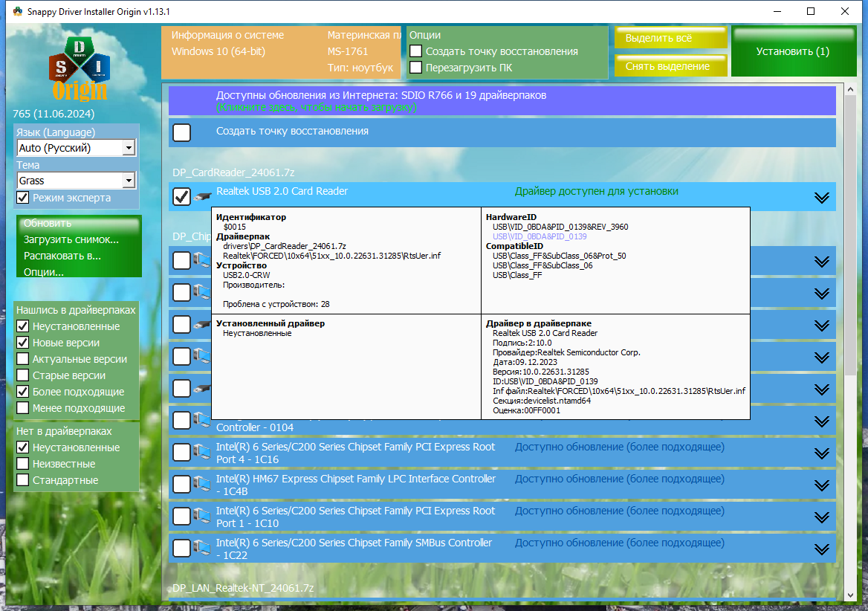Enable the Стандартные filter
Screen dimensions: 868x611
point(23,480)
